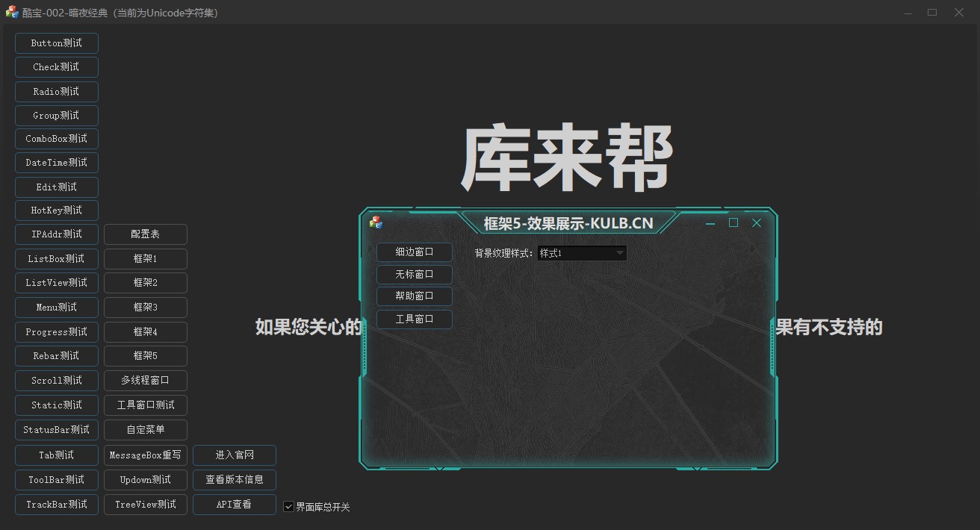980x530 pixels.
Task: Open the Static测试 demo
Action: pos(57,405)
